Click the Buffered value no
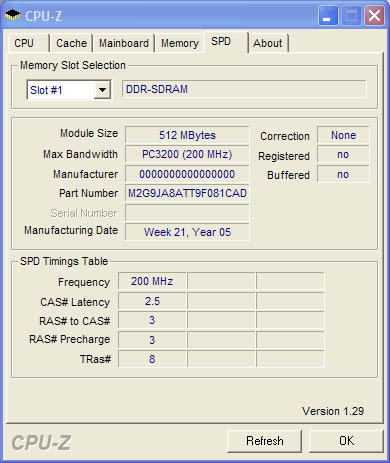The height and width of the screenshot is (463, 390). [x=343, y=174]
